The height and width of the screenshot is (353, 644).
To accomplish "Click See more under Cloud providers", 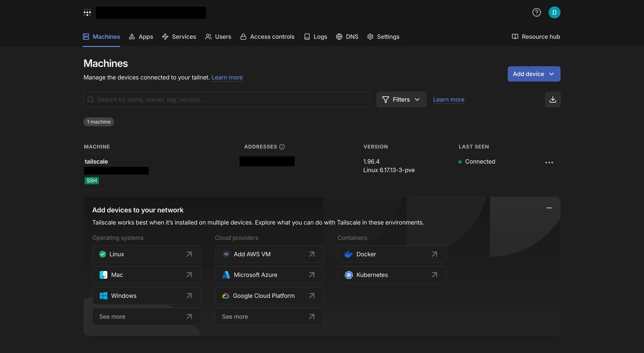I will pyautogui.click(x=269, y=317).
